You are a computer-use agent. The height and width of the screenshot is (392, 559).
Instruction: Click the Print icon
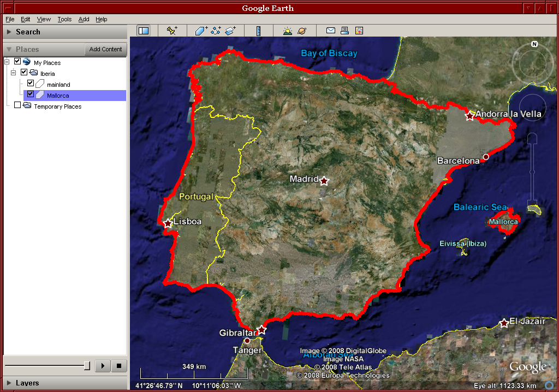click(x=345, y=31)
